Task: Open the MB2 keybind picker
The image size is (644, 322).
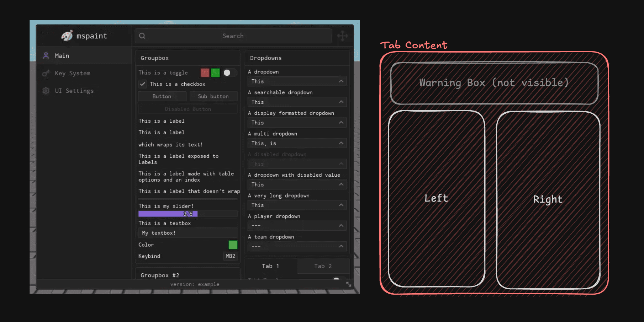Action: (230, 256)
